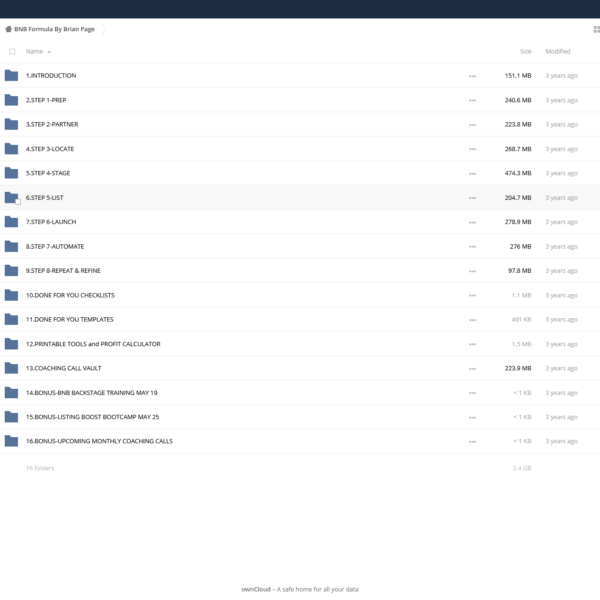The height and width of the screenshot is (600, 600).
Task: Show the actions menu for 12.PRINTABLE TOOLS and PROFIT CALCULATOR
Action: click(473, 344)
